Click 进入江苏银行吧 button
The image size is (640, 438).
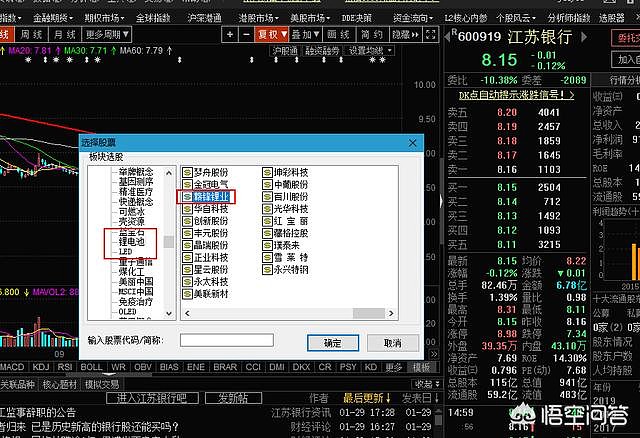(152, 398)
